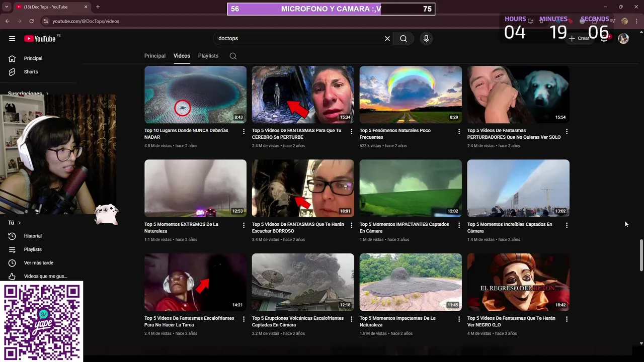Click the page vertical scrollbar thumb

point(641,256)
